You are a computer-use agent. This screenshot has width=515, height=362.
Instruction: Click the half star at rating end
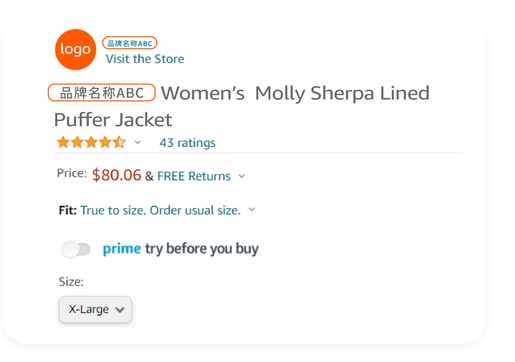pyautogui.click(x=119, y=142)
